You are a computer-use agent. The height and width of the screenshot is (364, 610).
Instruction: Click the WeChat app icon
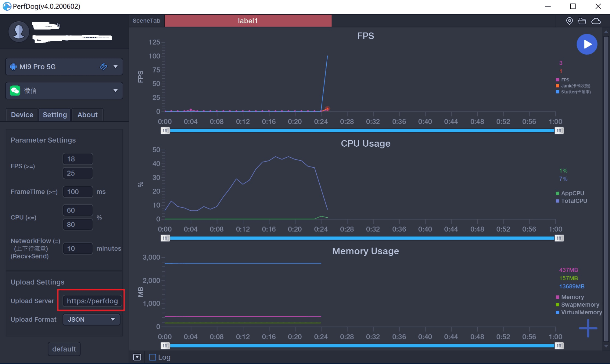pyautogui.click(x=15, y=91)
